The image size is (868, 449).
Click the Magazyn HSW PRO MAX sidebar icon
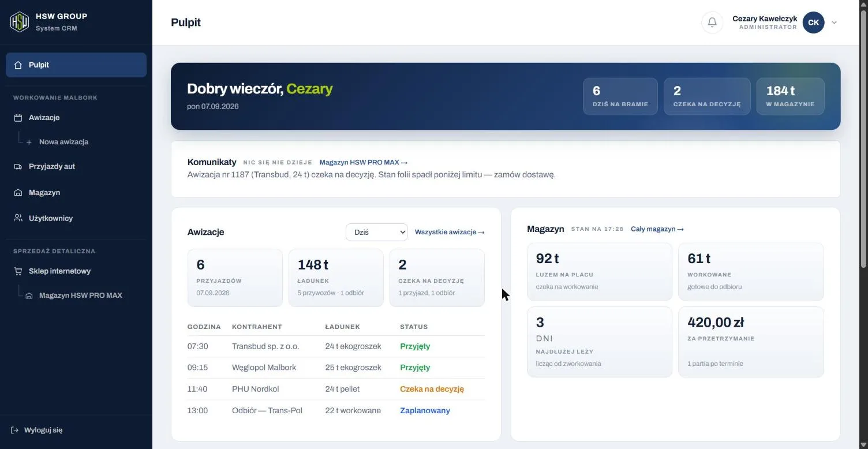(x=29, y=295)
